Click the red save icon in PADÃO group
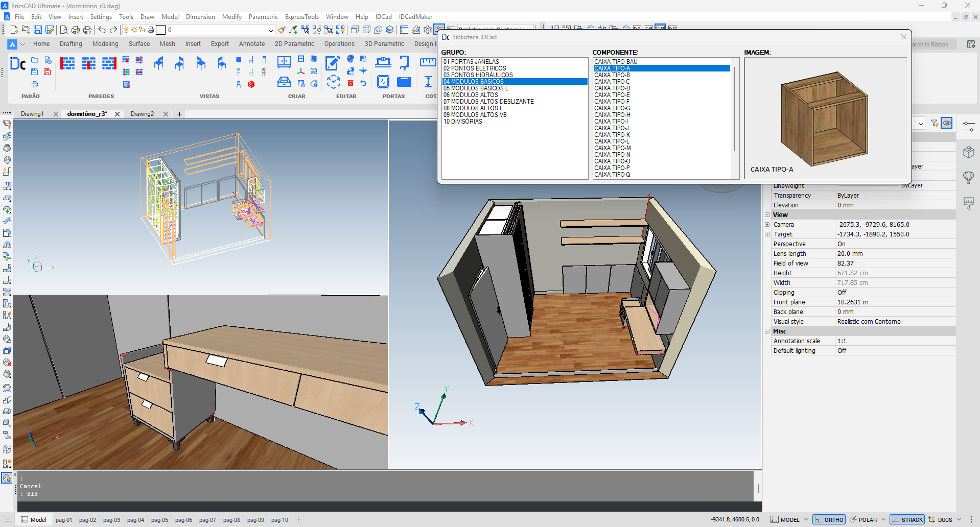The height and width of the screenshot is (527, 980). click(x=47, y=72)
